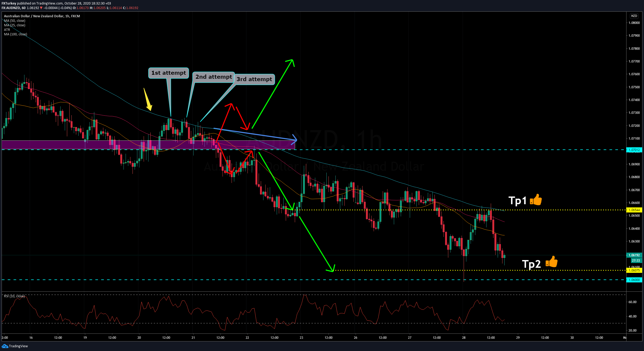The width and height of the screenshot is (644, 351).
Task: Click the TradingView text link at bottom
Action: coord(18,346)
